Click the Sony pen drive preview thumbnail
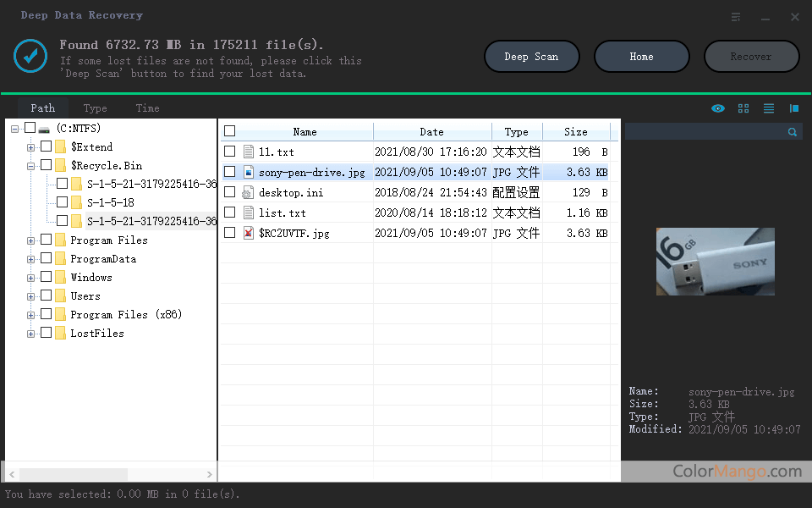 coord(715,261)
